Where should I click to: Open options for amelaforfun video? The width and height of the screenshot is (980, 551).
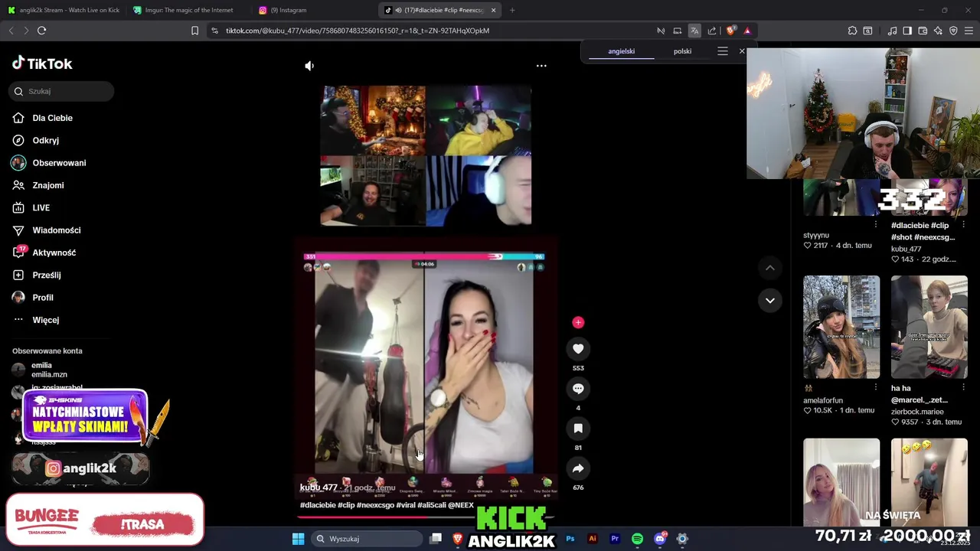click(x=876, y=388)
